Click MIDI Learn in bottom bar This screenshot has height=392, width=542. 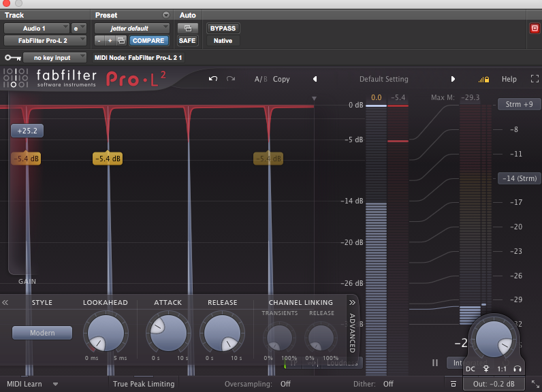click(x=25, y=384)
